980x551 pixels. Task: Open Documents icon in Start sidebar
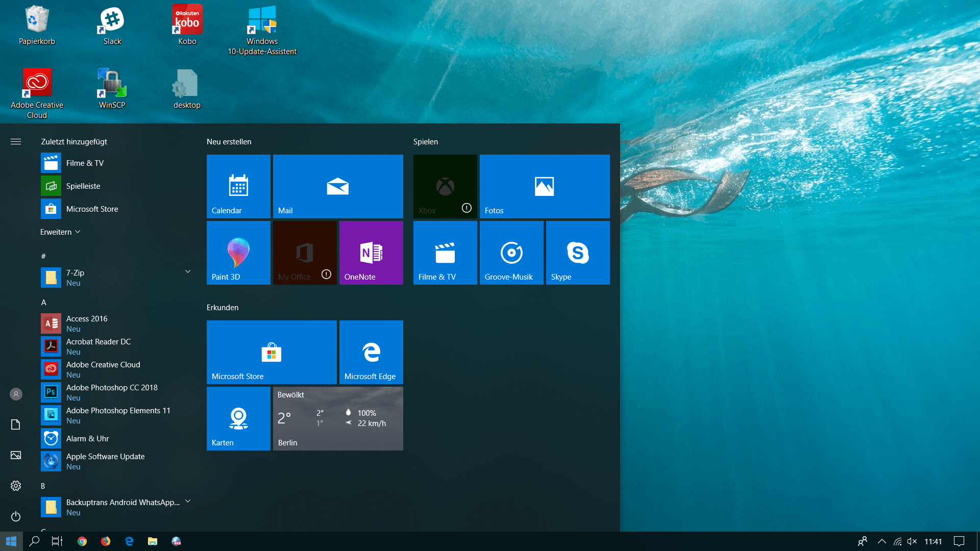(x=16, y=424)
